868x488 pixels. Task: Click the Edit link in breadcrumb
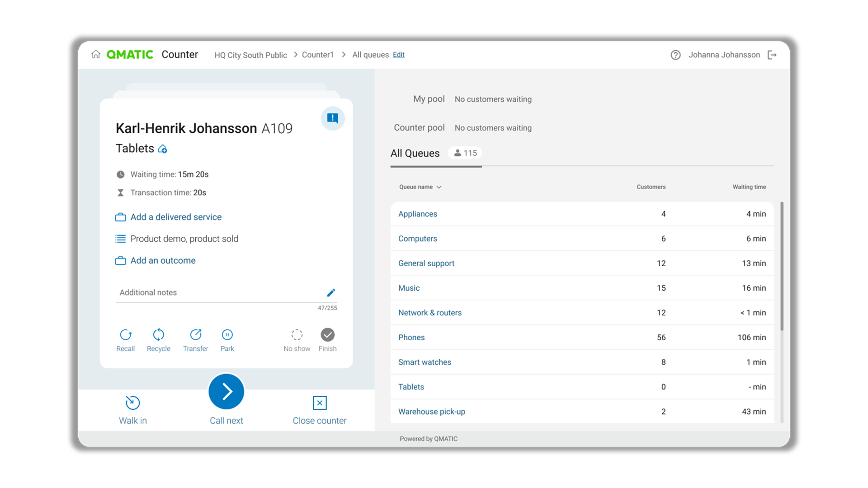(x=398, y=55)
